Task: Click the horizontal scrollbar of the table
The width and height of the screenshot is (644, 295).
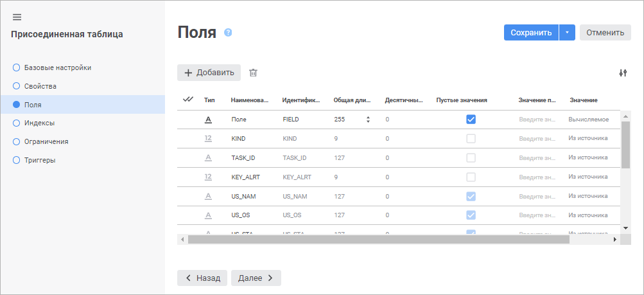Action: click(379, 239)
